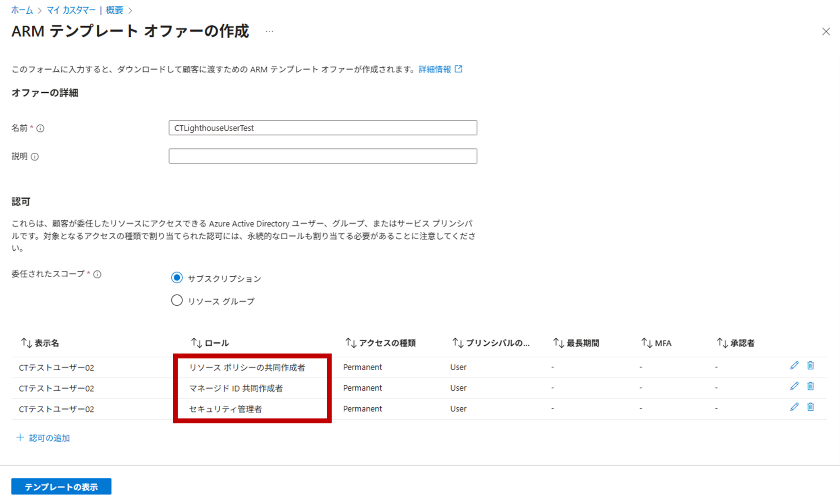Select the サブスクリプション radio button
The height and width of the screenshot is (504, 840).
(x=176, y=278)
